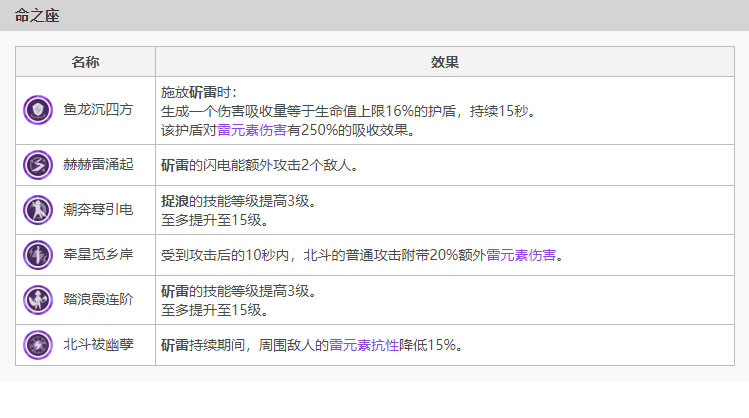Click the 命之座 section title
Viewport: 749px width, 418px height.
(x=36, y=14)
